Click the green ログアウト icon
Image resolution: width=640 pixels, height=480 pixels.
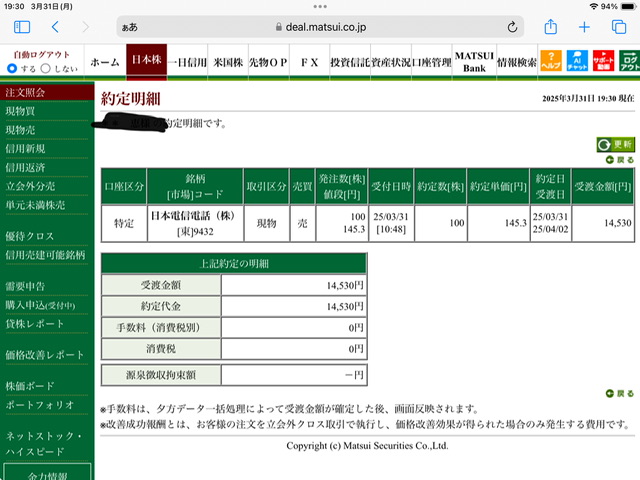[630, 60]
